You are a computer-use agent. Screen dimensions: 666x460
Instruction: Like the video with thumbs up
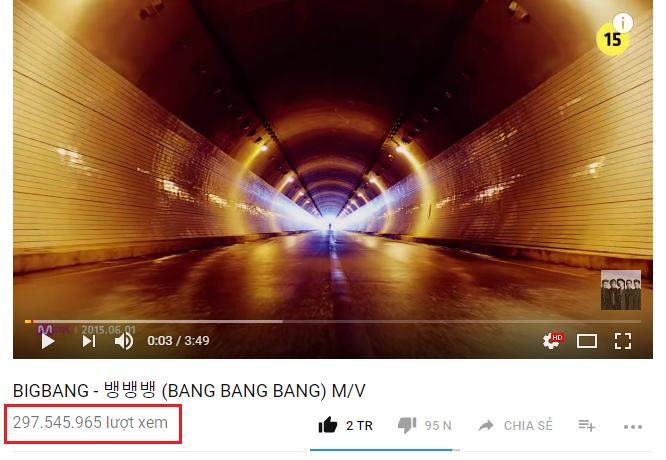click(327, 425)
